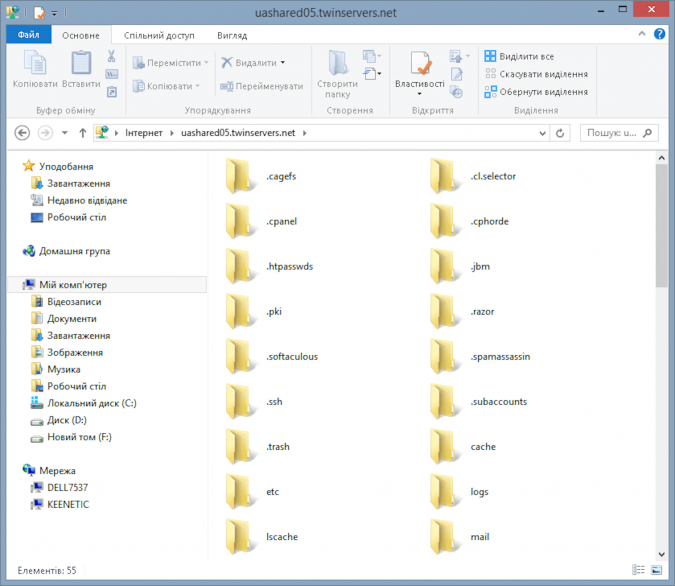Click the Refresh button beside address bar
The width and height of the screenshot is (675, 586).
tap(561, 132)
